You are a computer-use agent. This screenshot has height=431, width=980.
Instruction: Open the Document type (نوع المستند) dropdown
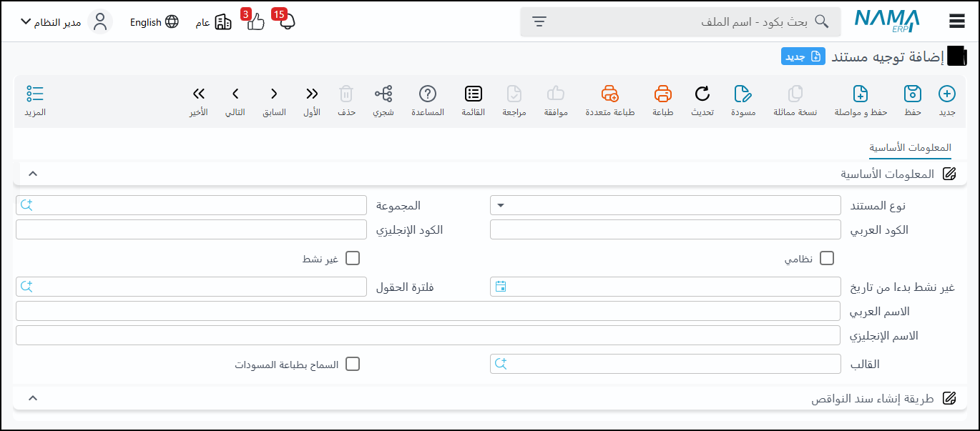pyautogui.click(x=665, y=206)
